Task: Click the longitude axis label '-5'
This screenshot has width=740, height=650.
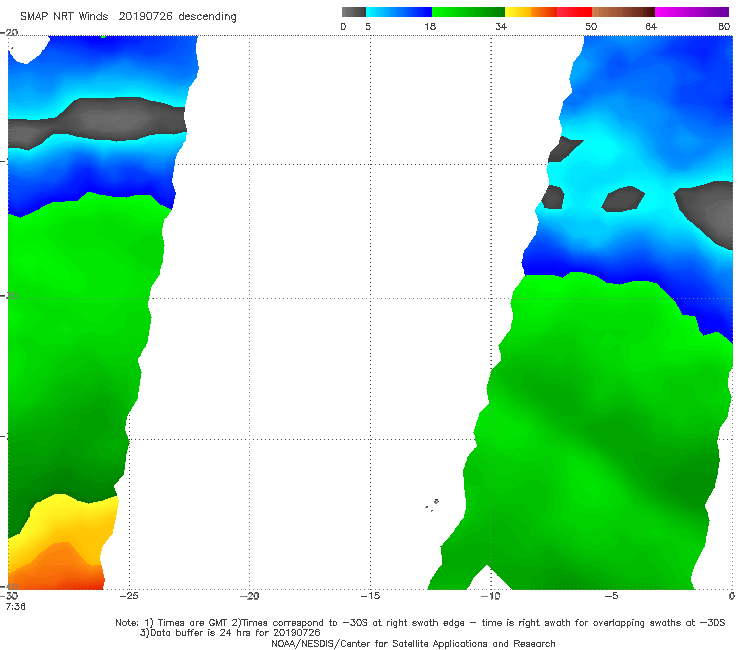Action: tap(612, 596)
